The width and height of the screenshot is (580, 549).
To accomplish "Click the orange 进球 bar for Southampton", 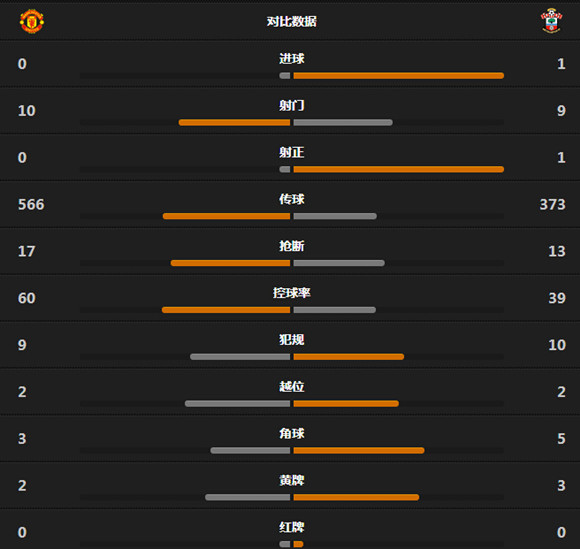I will [x=399, y=76].
